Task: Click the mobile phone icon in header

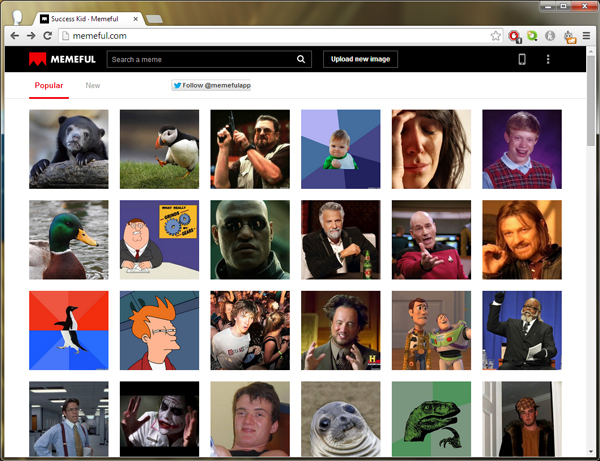Action: (x=522, y=59)
